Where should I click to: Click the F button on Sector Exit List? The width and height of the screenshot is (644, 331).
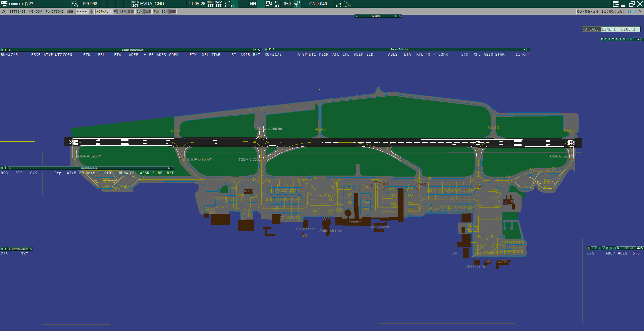tap(270, 49)
